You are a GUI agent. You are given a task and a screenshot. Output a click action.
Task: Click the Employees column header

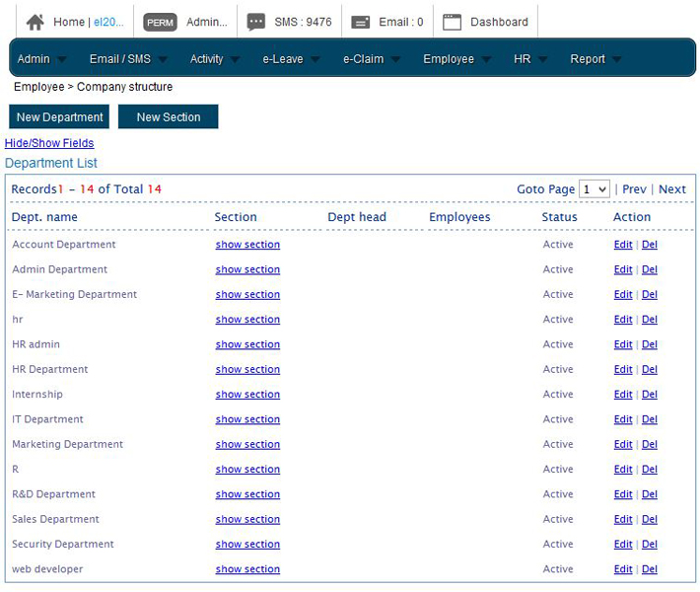459,217
